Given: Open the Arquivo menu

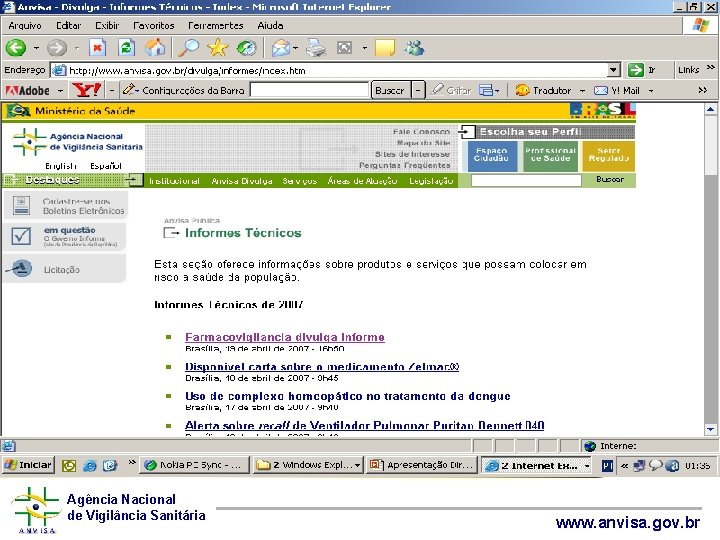Looking at the screenshot, I should [25, 26].
